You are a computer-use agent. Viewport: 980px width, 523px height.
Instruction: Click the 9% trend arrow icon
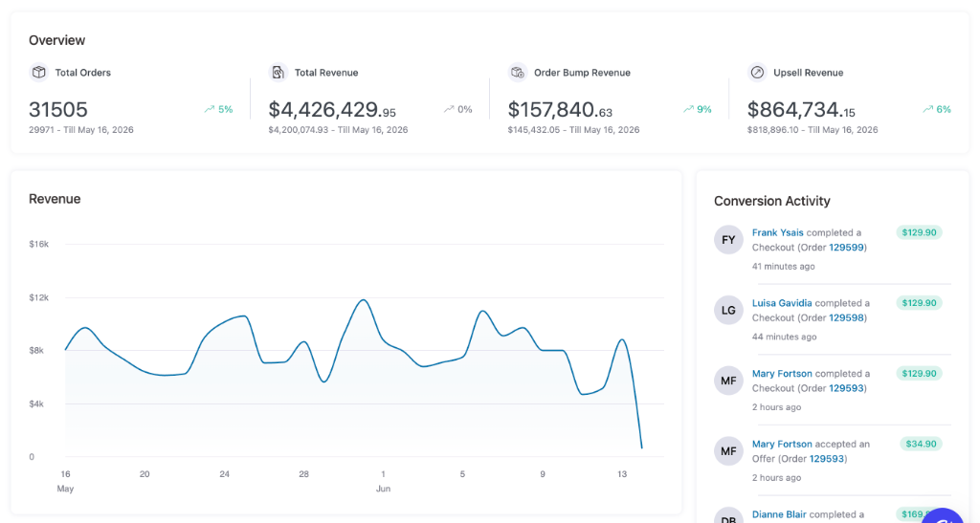tap(688, 109)
